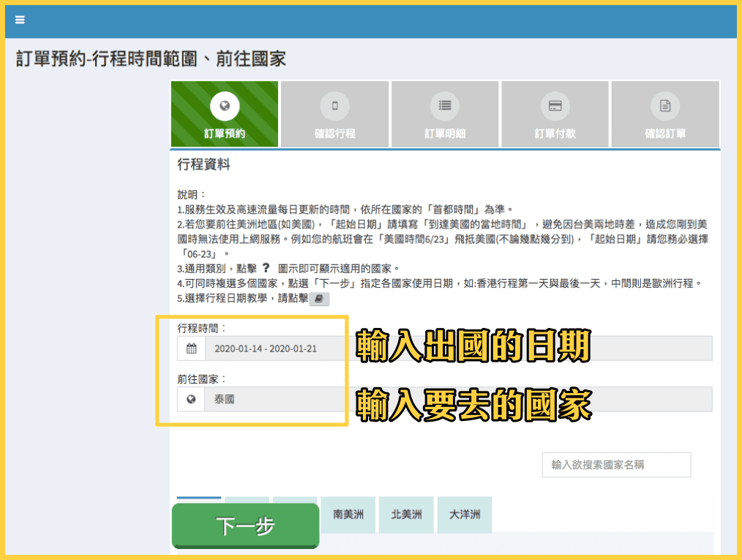Select the 訂單付款 step tab

(x=555, y=114)
